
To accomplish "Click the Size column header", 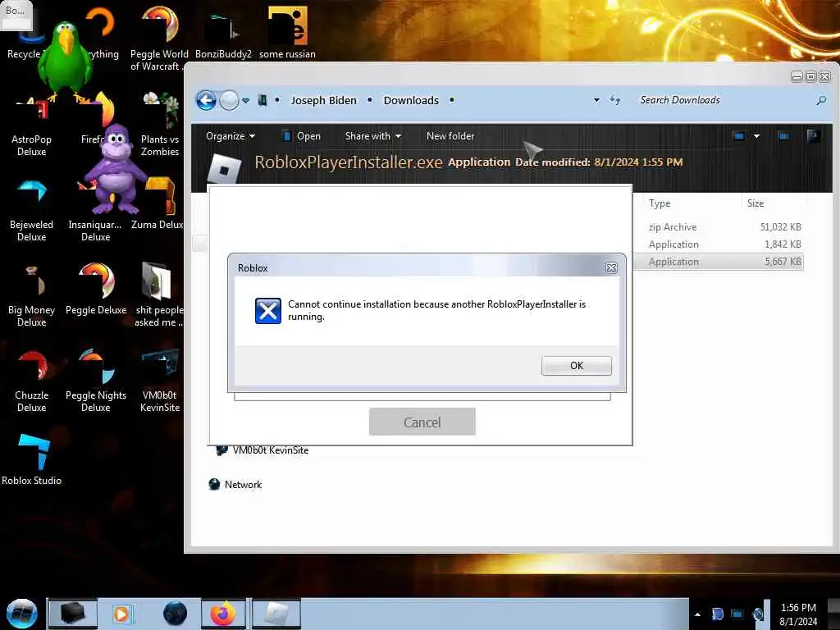I will pos(756,203).
